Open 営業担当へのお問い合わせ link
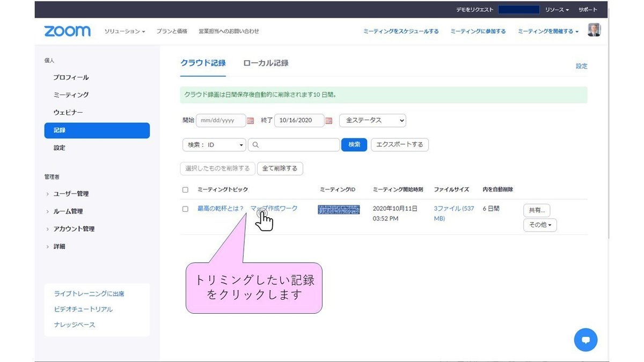This screenshot has width=644, height=362. (x=229, y=32)
